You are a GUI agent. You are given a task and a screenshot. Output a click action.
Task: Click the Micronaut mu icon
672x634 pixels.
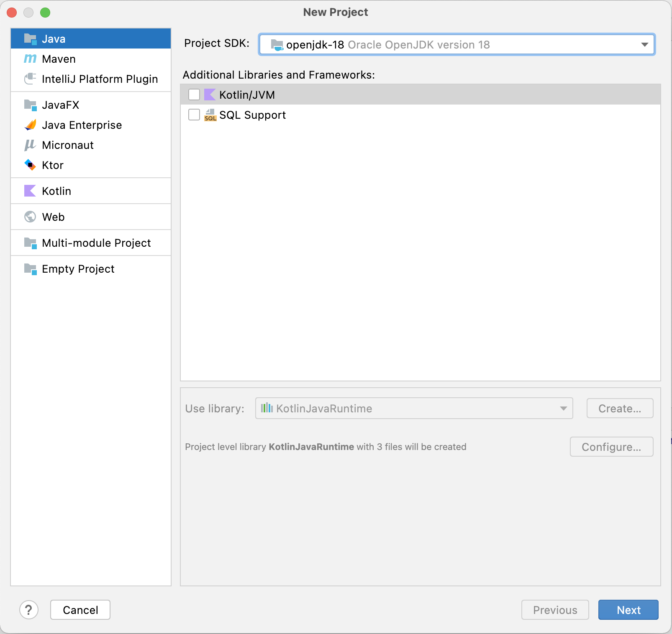tap(30, 145)
